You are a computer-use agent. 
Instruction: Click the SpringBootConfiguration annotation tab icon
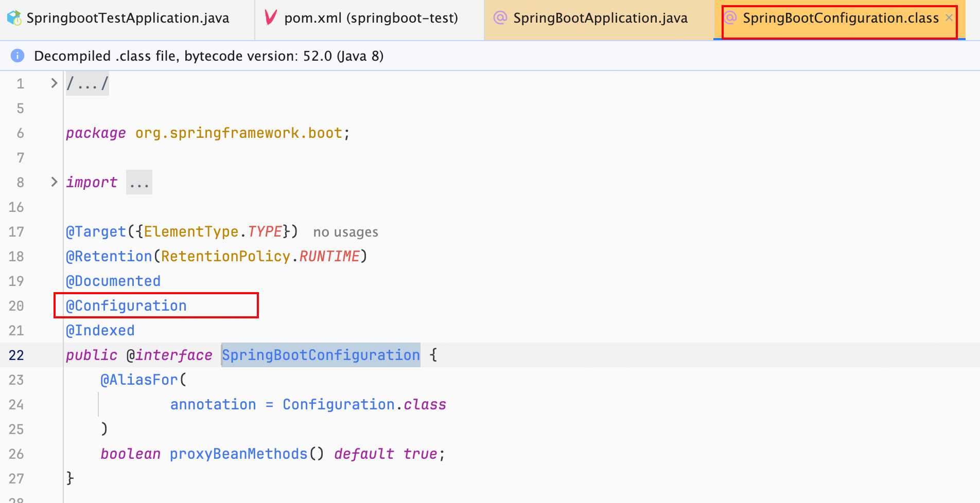click(x=730, y=18)
